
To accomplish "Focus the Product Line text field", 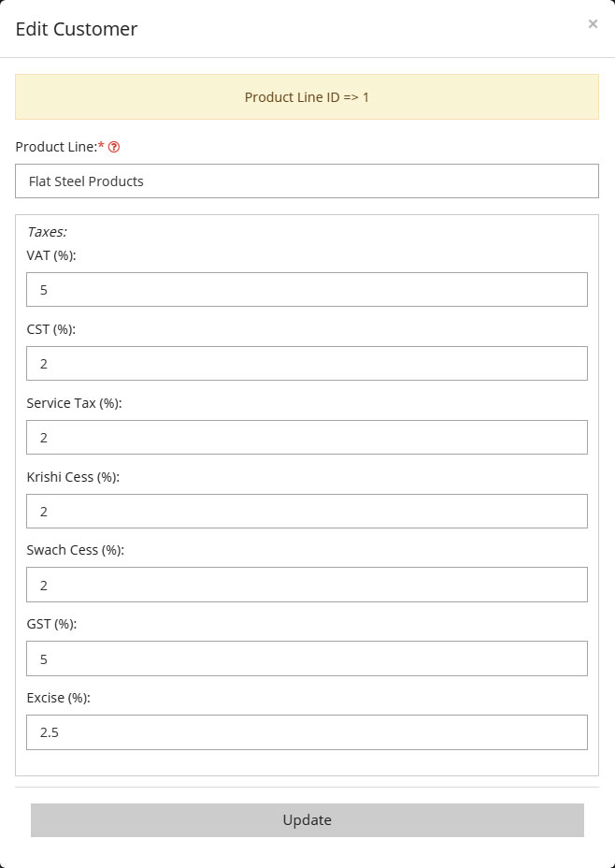I will pyautogui.click(x=307, y=181).
